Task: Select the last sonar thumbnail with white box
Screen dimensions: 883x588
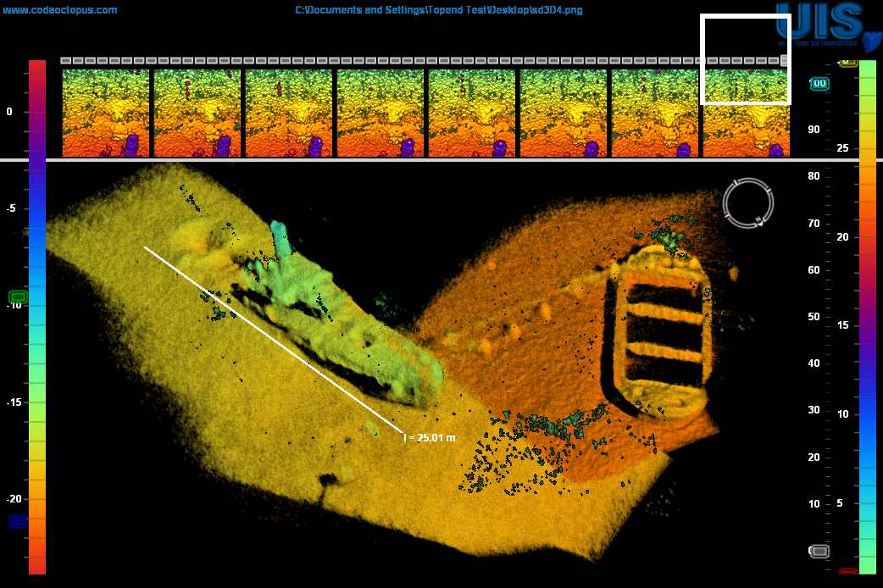Action: pyautogui.click(x=746, y=114)
